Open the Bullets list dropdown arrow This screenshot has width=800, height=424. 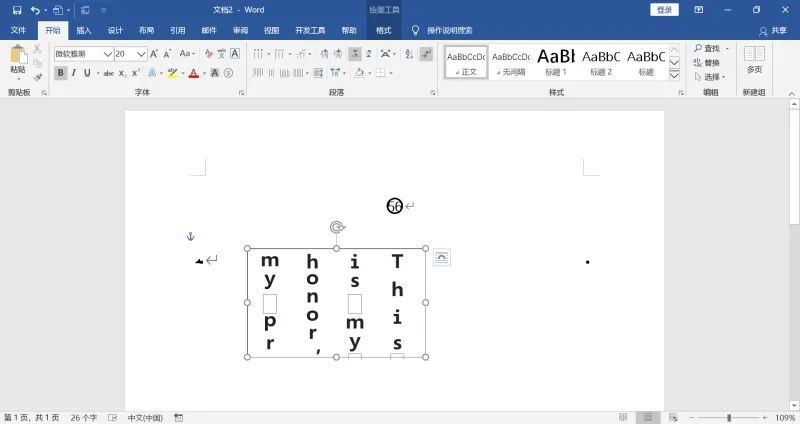pyautogui.click(x=268, y=54)
